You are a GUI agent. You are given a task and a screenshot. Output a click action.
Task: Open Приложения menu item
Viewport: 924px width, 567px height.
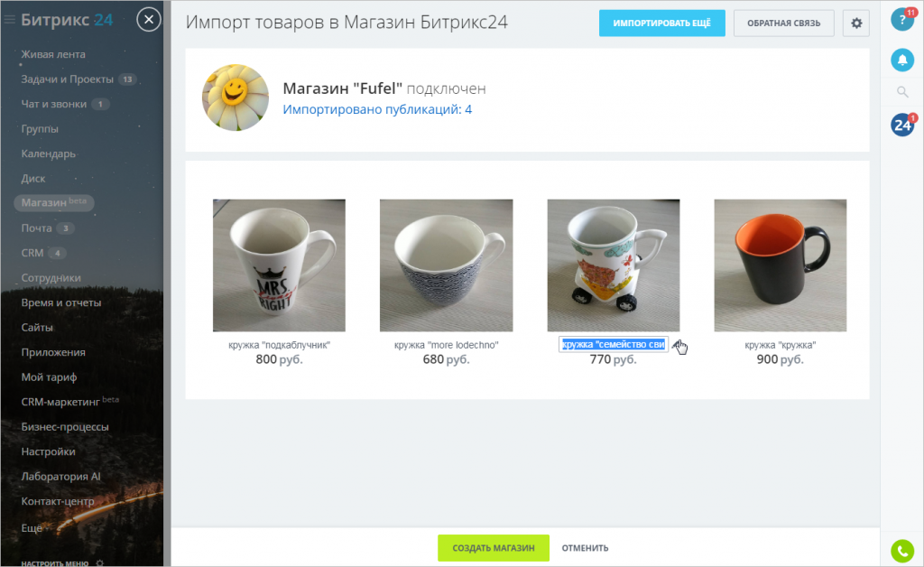coord(53,352)
